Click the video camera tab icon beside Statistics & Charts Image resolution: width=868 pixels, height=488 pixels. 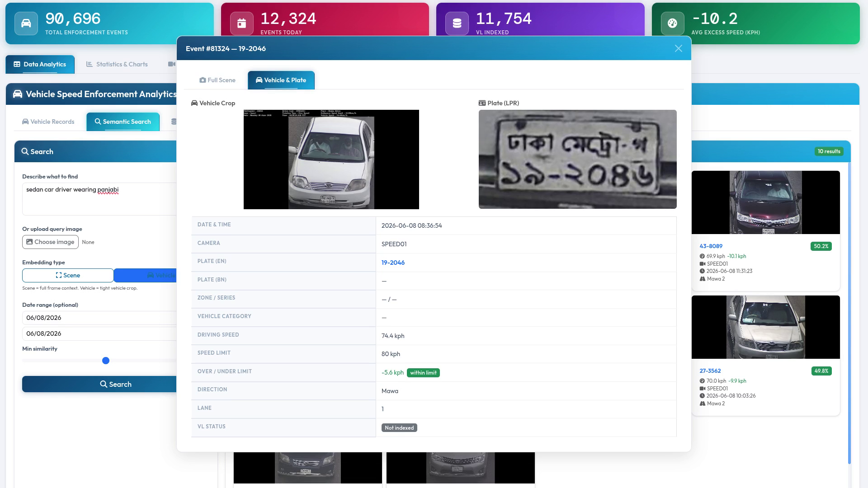[172, 64]
